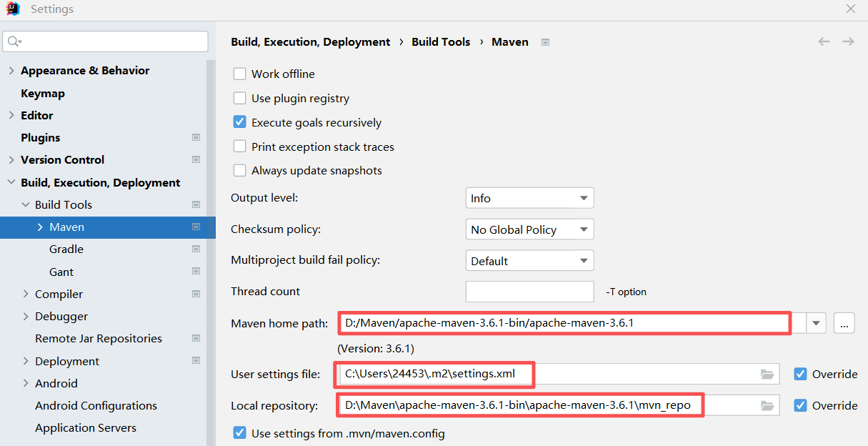Open the Multiproject build fail policy dropdown

(x=529, y=261)
